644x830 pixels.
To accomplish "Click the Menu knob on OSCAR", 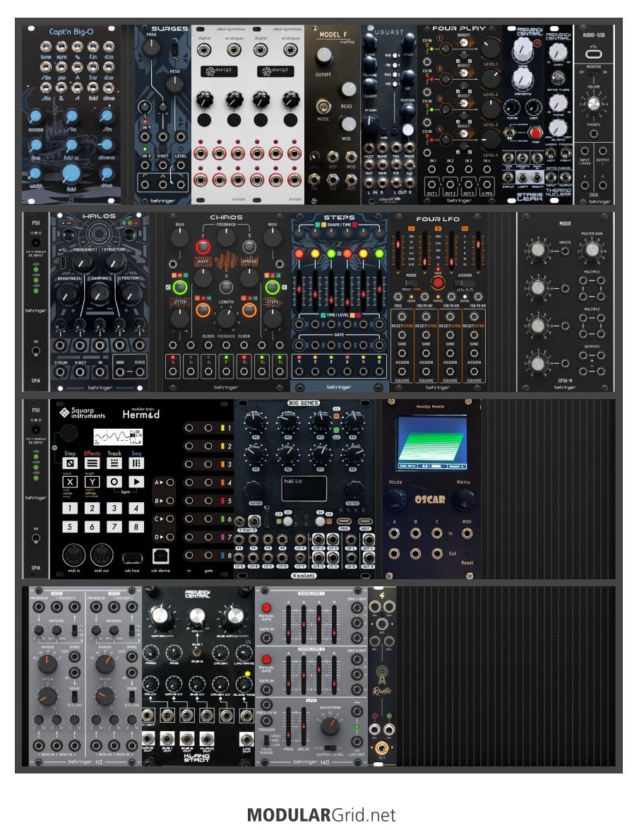I will pos(463,499).
